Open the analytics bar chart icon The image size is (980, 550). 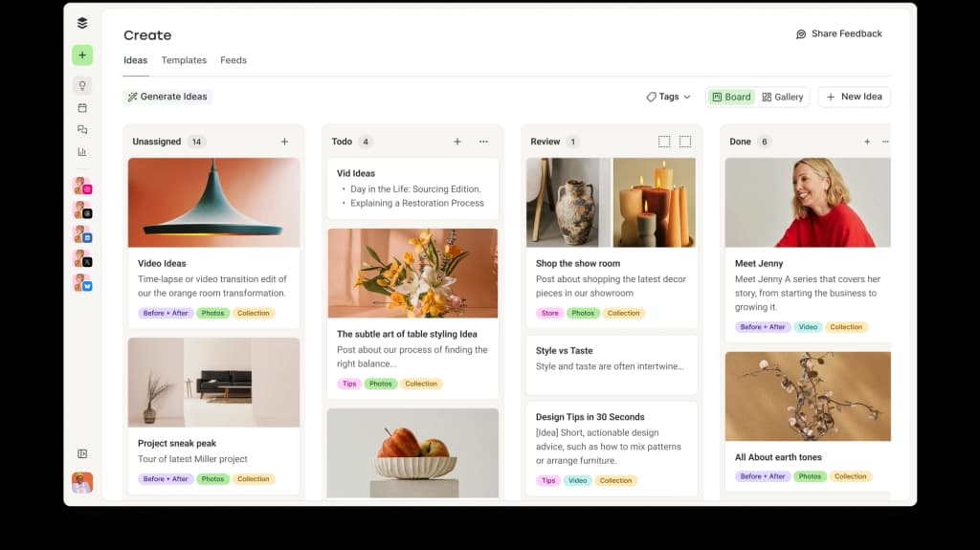coord(82,152)
